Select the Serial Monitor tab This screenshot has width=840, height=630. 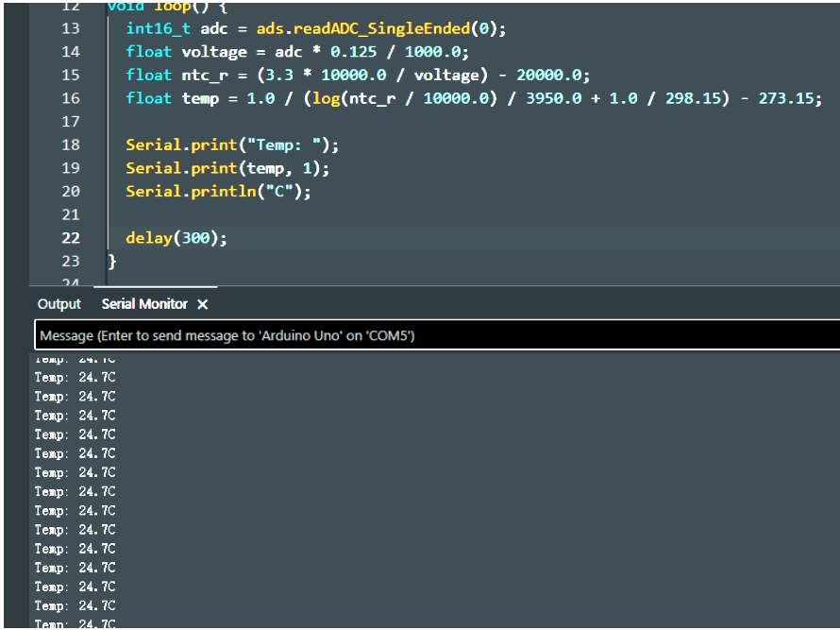(144, 304)
